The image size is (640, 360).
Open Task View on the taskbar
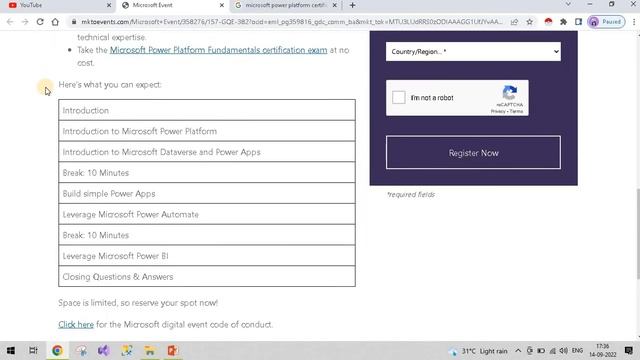point(33,351)
